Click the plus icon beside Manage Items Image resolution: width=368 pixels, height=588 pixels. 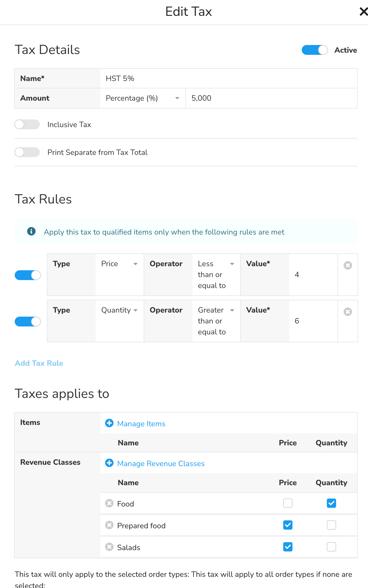click(109, 423)
